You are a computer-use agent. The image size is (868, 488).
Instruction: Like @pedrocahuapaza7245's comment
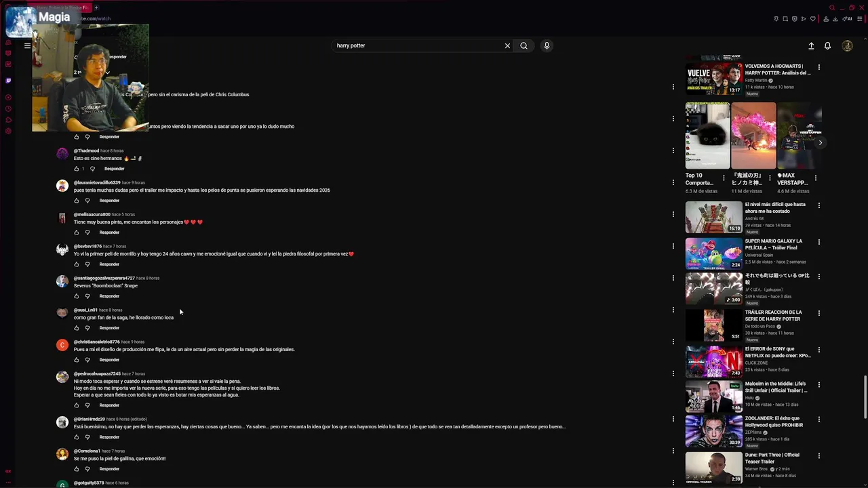(77, 405)
